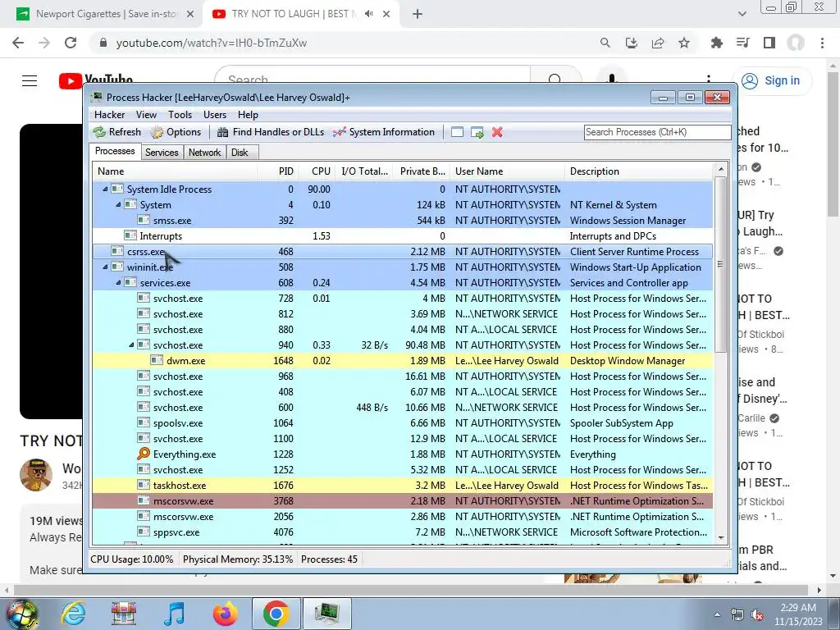Collapse the System Idle Process tree
The height and width of the screenshot is (630, 840).
pos(105,189)
